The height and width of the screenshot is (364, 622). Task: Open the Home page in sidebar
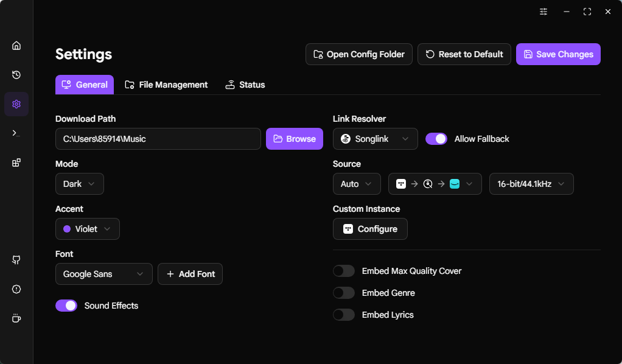pos(16,45)
